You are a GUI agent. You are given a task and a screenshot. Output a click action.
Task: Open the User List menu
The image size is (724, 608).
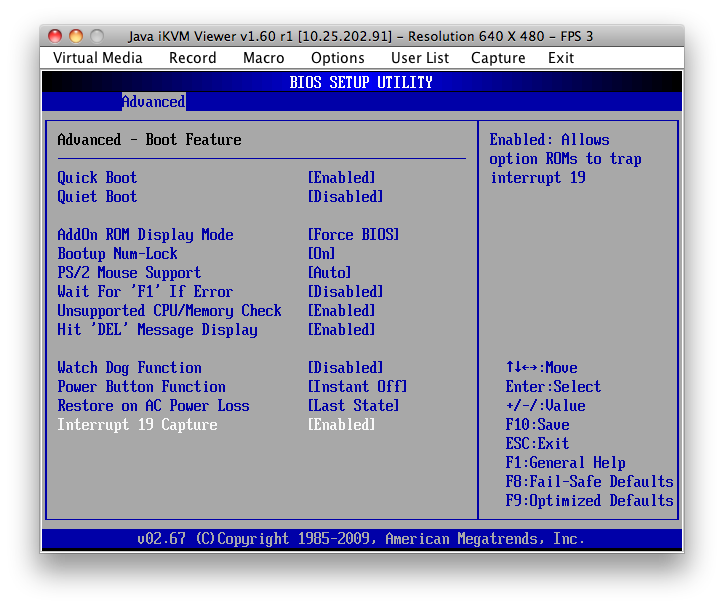[420, 58]
